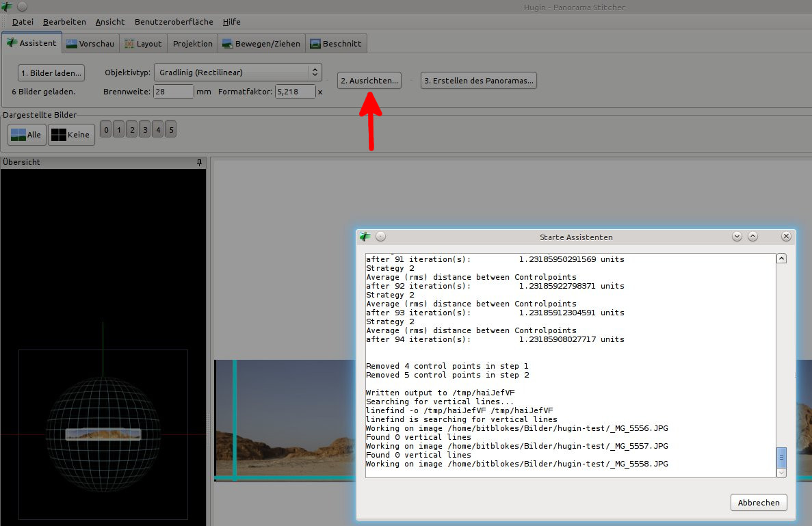Switch to the Beschnitt tab
Viewport: 812px width, 526px height.
click(336, 44)
